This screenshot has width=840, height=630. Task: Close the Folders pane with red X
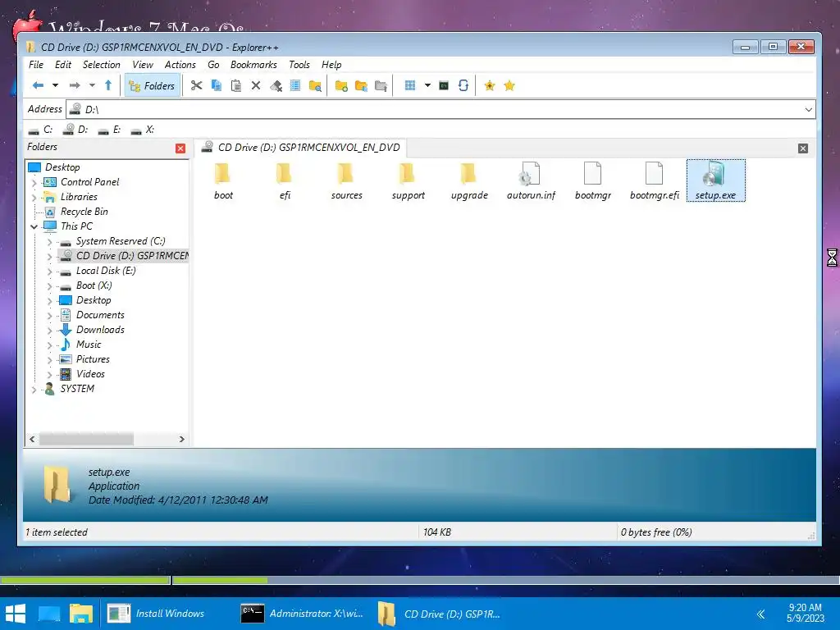[x=180, y=148]
